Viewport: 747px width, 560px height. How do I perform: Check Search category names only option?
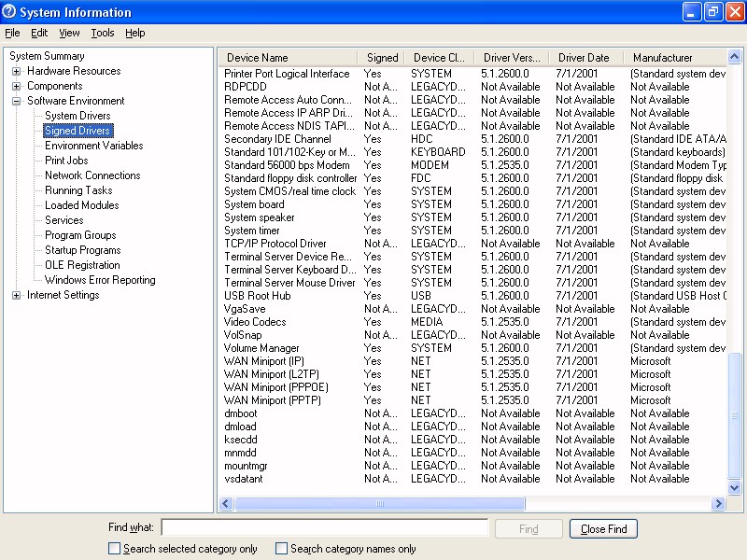[x=282, y=549]
